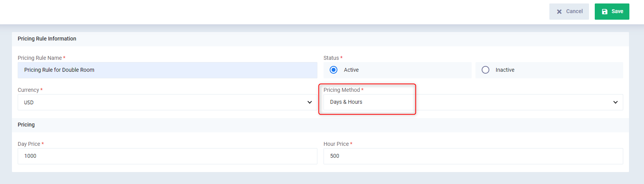Image resolution: width=644 pixels, height=184 pixels.
Task: Cancel editing the pricing rule
Action: pos(569,12)
